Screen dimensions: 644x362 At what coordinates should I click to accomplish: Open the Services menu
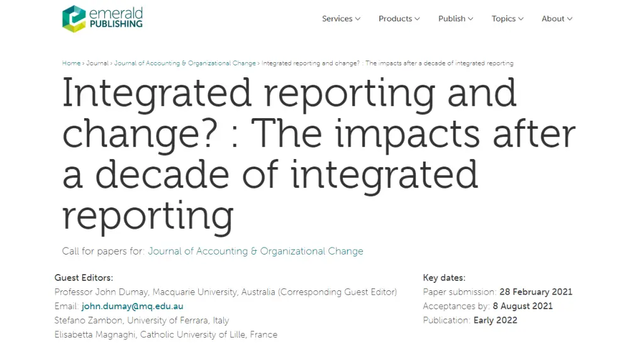pos(341,19)
